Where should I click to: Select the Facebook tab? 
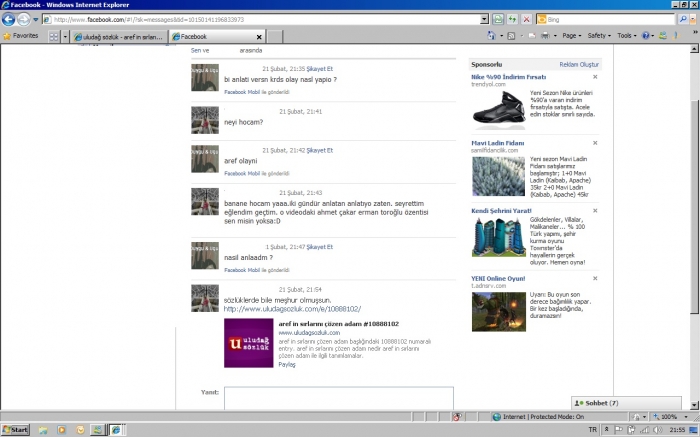click(x=212, y=37)
